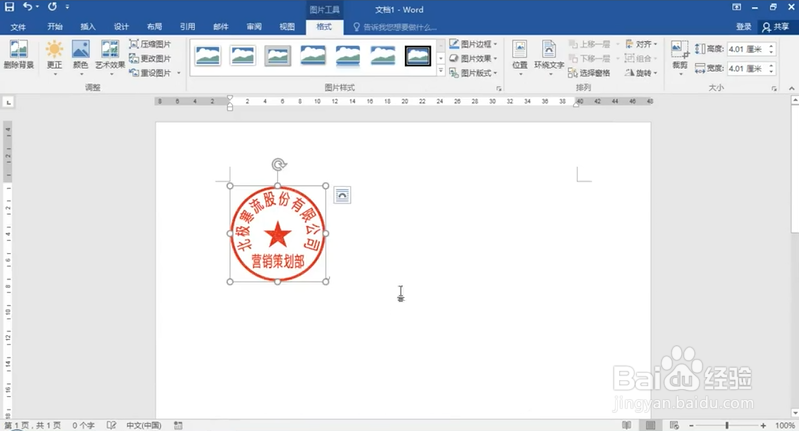
Task: Switch to the 引用 tab
Action: click(188, 26)
